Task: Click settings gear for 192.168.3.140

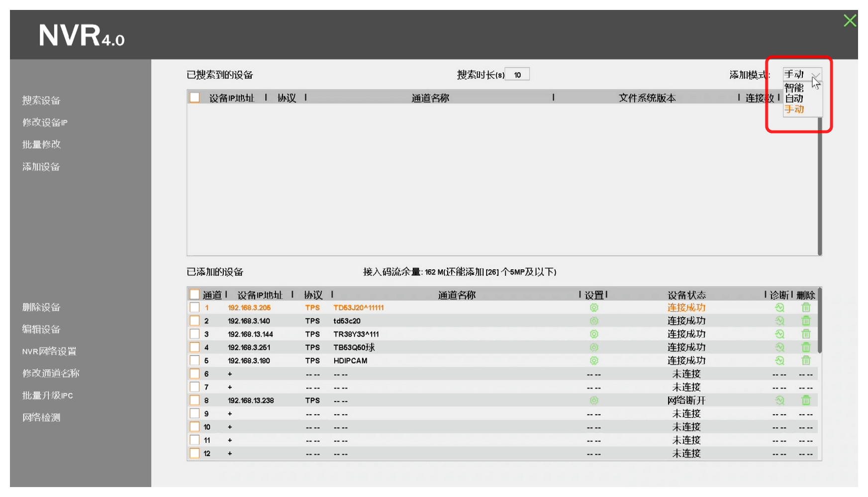Action: (x=593, y=321)
